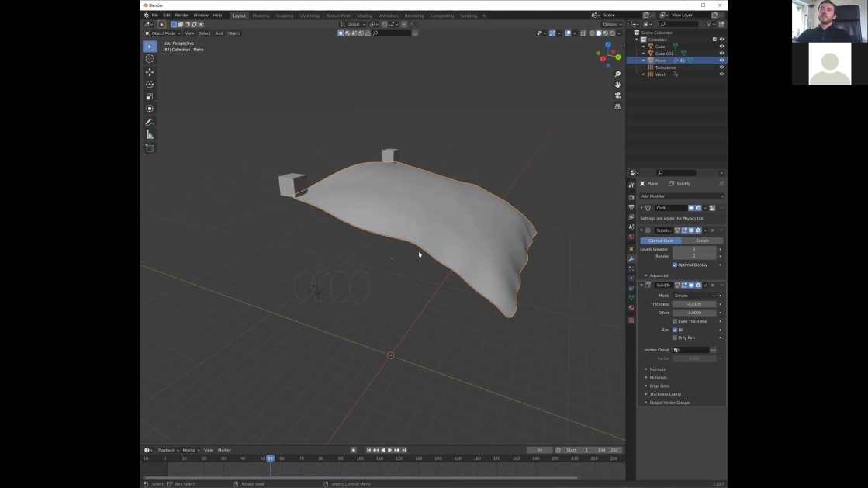
Task: Uncheck the Optimal Display checkbox
Action: coord(675,265)
